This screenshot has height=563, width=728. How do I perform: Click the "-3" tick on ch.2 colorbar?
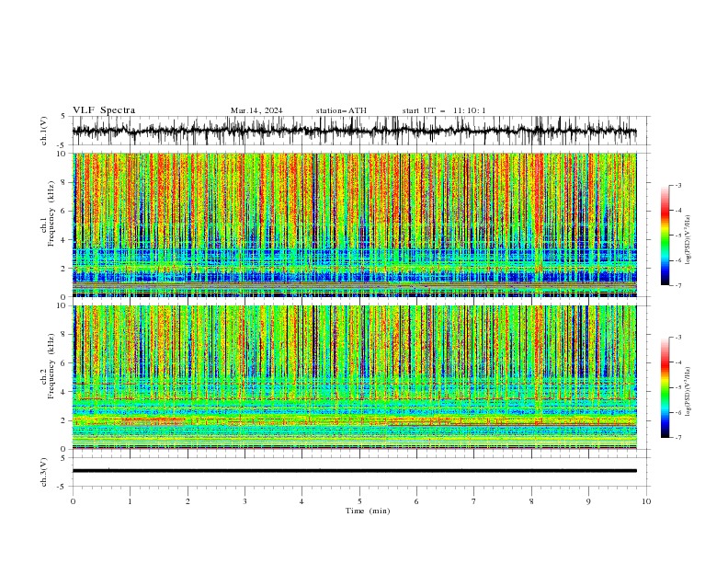click(677, 338)
